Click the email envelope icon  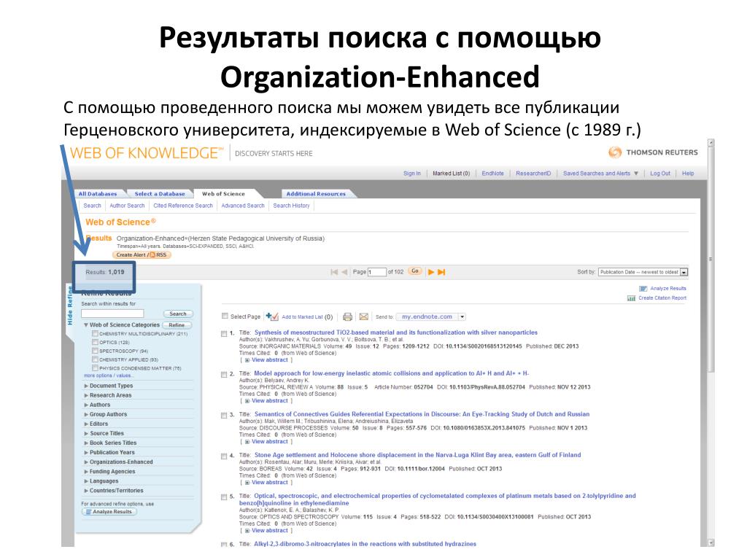(363, 316)
